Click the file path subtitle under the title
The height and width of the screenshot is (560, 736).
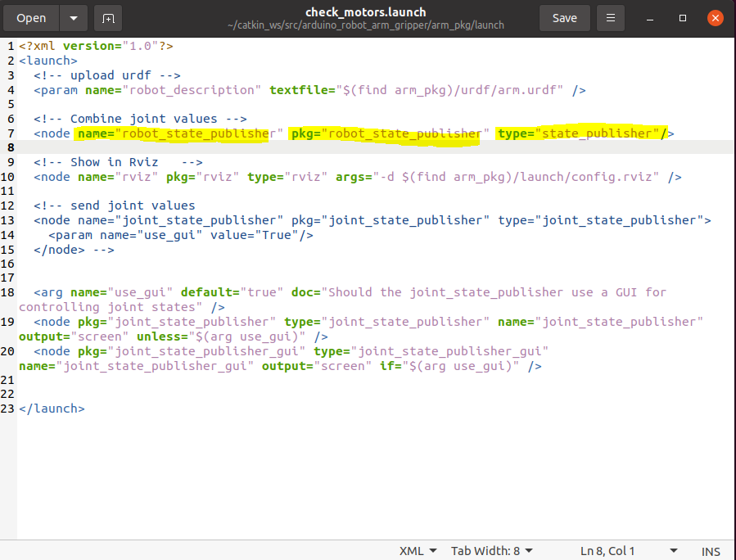[x=366, y=25]
